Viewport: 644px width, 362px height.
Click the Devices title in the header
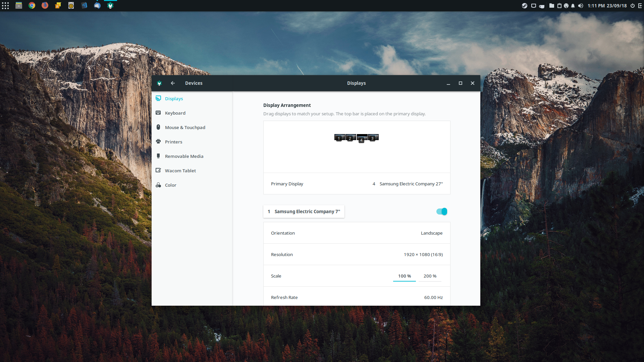(194, 83)
